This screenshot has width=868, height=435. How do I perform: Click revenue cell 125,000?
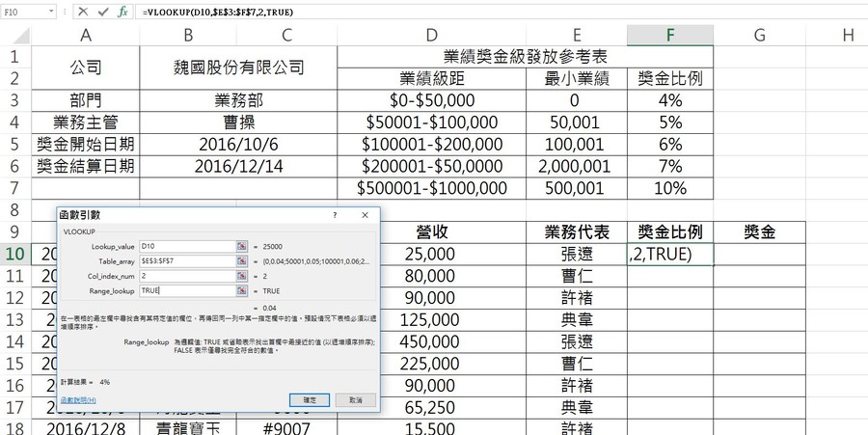tap(431, 320)
